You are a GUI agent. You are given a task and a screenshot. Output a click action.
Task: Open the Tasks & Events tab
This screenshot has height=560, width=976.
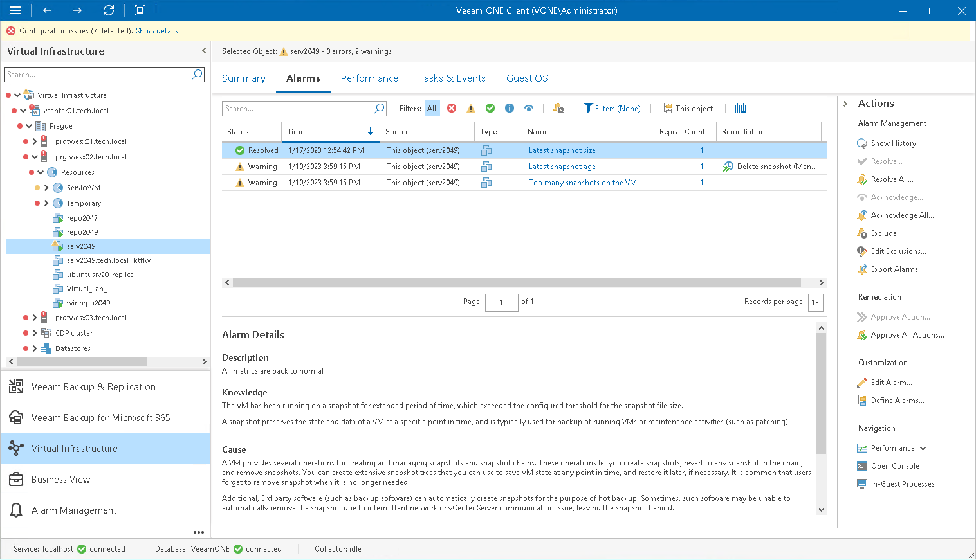point(452,78)
